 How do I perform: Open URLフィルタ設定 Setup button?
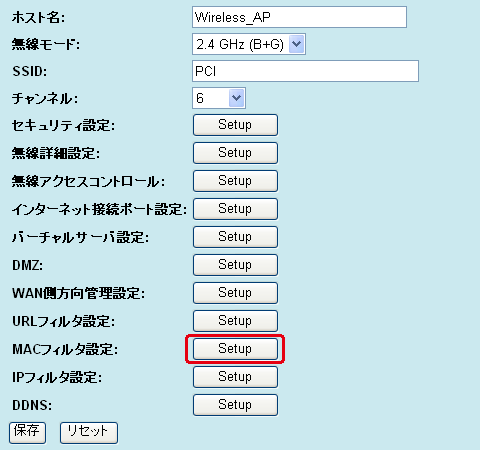235,321
